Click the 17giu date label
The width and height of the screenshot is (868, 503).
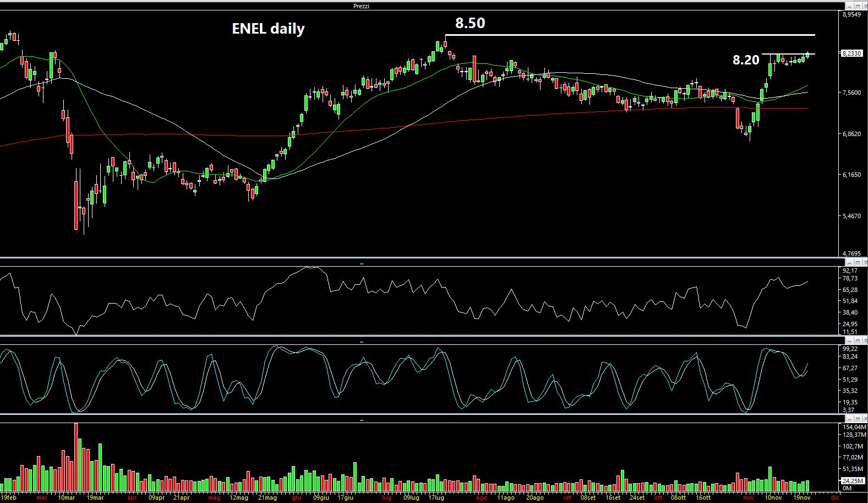tap(345, 497)
